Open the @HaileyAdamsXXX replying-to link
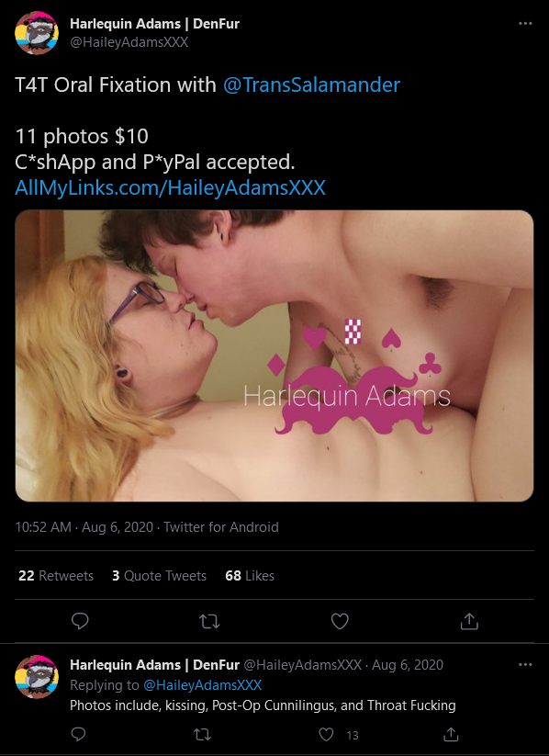The image size is (549, 756). point(203,684)
